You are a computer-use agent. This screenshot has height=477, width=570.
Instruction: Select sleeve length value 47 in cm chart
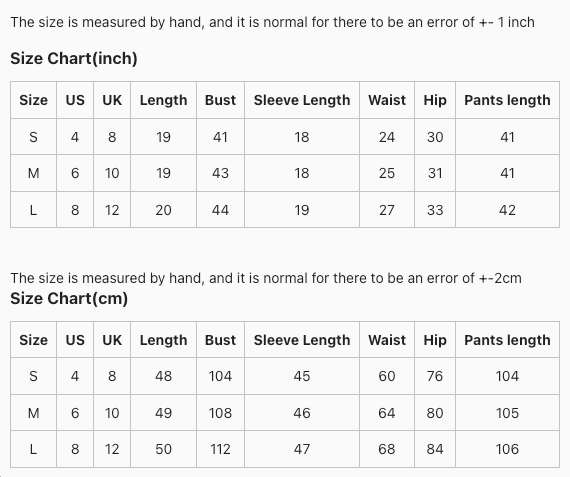coord(302,449)
